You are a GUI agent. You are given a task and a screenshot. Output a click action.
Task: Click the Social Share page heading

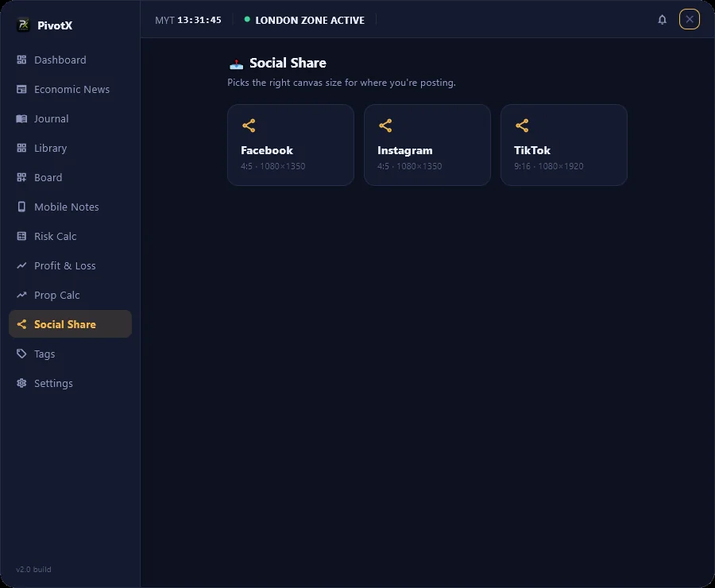click(288, 63)
